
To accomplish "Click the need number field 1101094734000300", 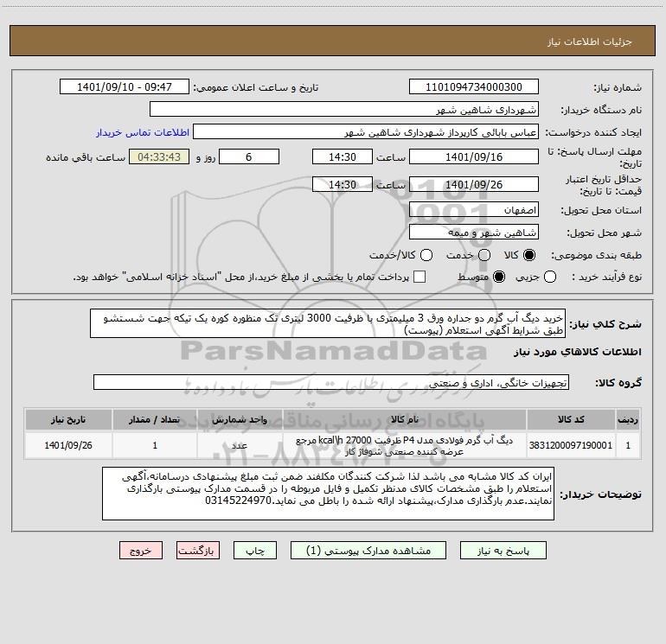I will (x=474, y=87).
